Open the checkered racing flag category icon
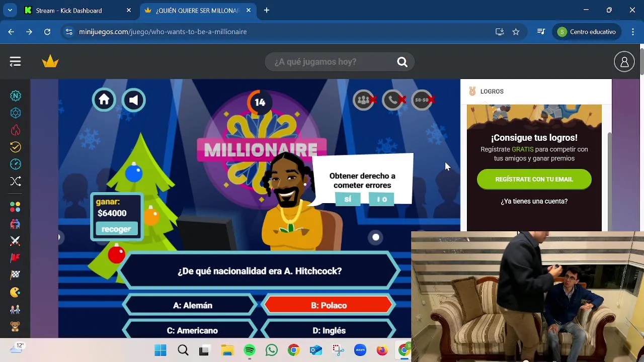Screen dimensions: 644x362 [x=16, y=275]
